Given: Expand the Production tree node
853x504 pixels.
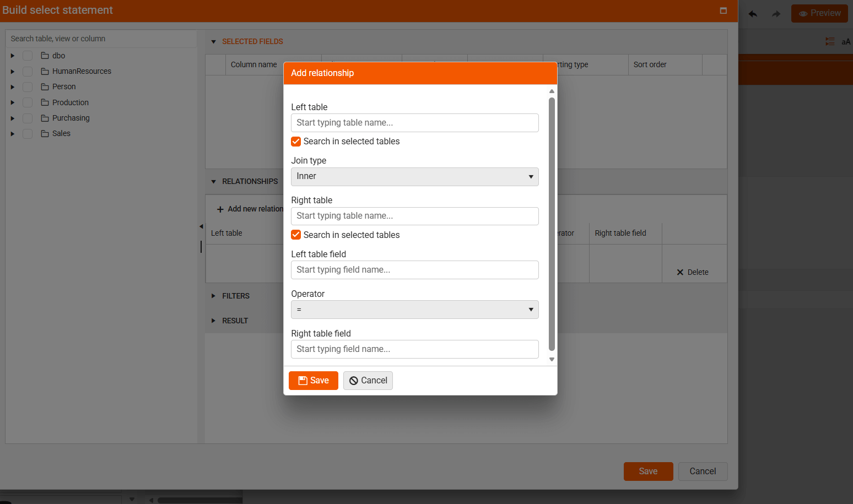Looking at the screenshot, I should 13,102.
